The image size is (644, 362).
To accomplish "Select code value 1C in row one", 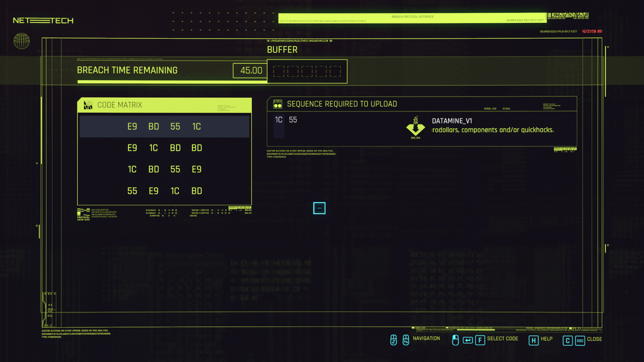I will coord(196,126).
